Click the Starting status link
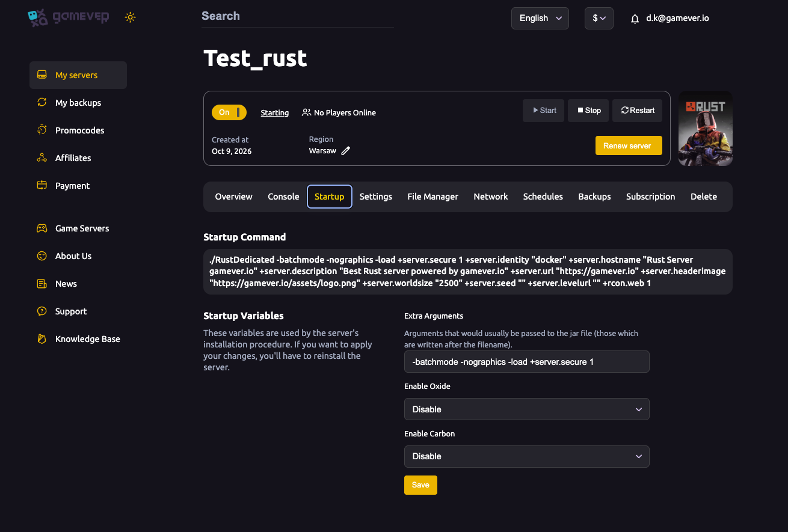Viewport: 788px width, 532px height. 275,112
